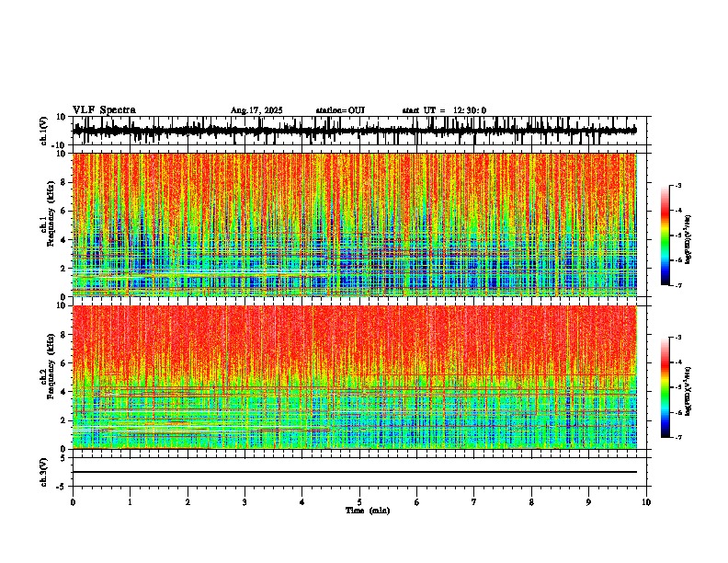Click the ch.1 color scale bar
728x563 pixels.
tap(665, 236)
